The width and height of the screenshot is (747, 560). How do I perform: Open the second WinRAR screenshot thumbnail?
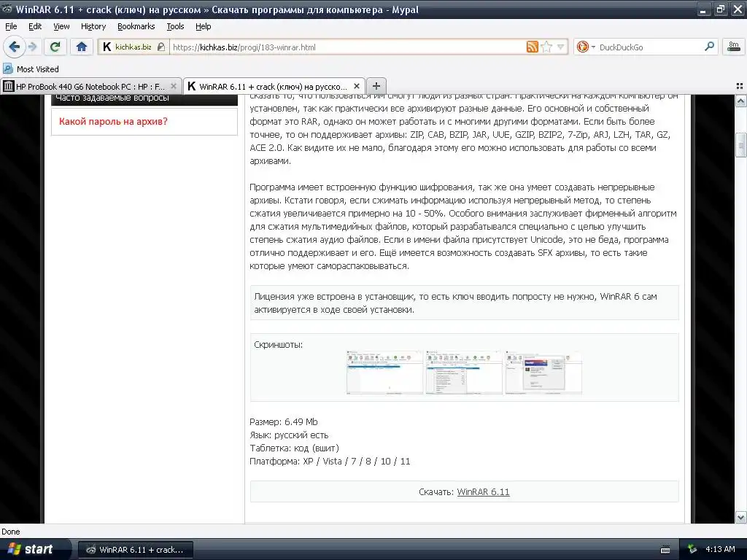[x=464, y=373]
